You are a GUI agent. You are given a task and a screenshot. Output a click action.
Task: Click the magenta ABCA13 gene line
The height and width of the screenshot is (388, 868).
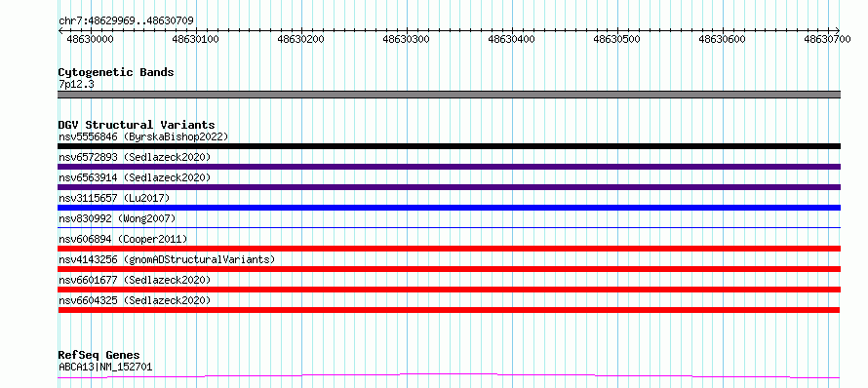tap(449, 376)
